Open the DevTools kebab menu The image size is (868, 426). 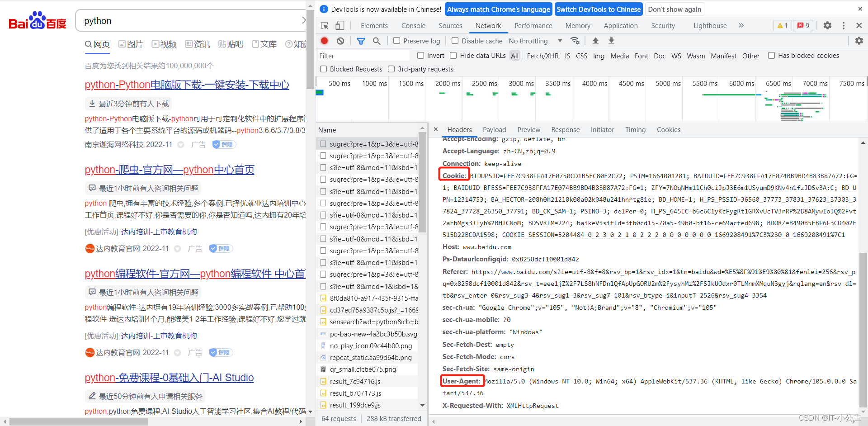pyautogui.click(x=844, y=26)
